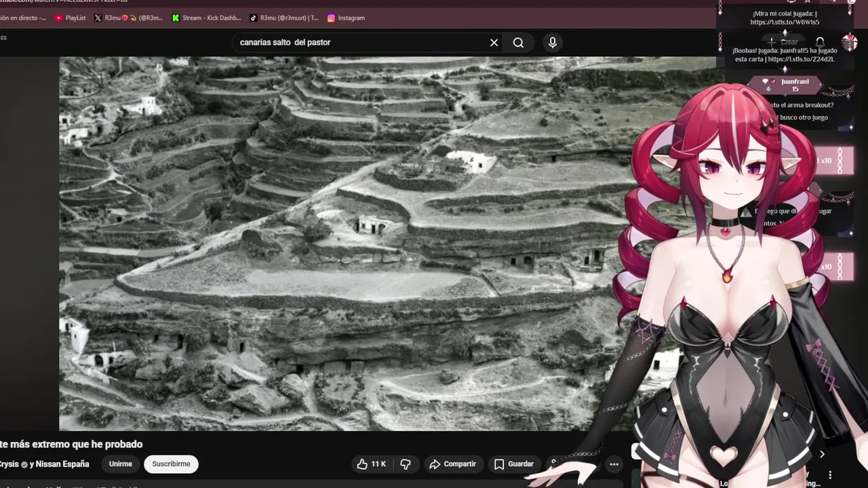Open the TikTok R3mu bookmark
The width and height of the screenshot is (868, 488).
click(284, 18)
